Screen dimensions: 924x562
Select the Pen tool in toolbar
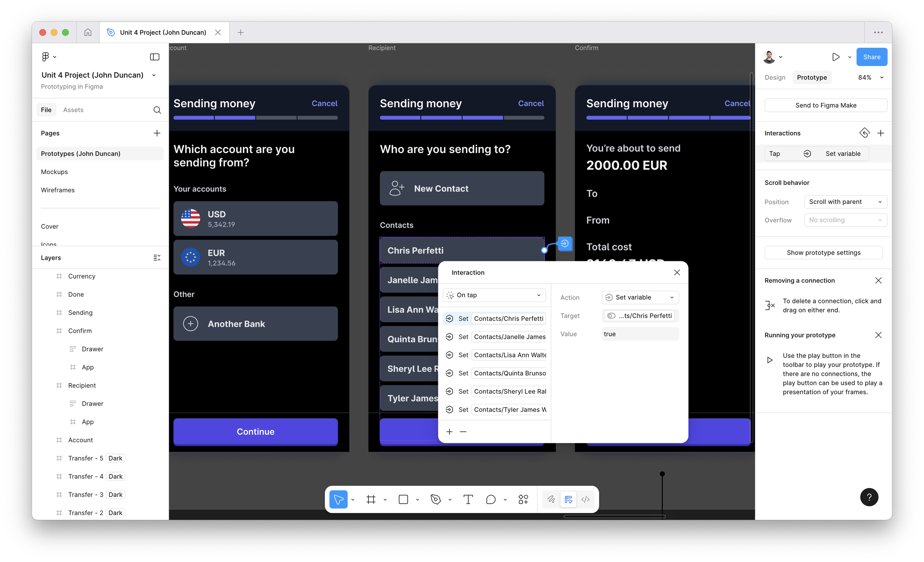pos(435,500)
